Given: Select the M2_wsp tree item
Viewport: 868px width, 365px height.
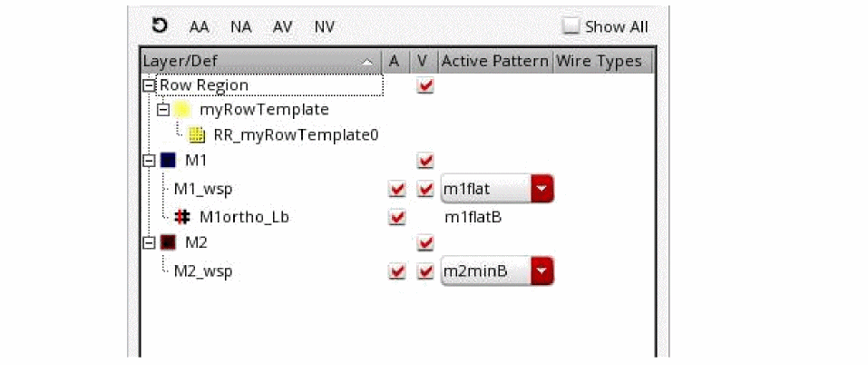Looking at the screenshot, I should (x=203, y=271).
